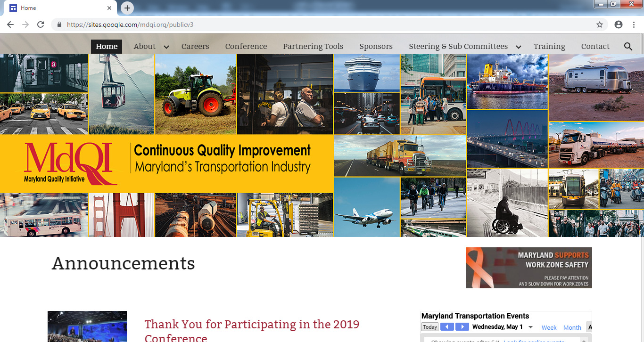Open Steering & Sub Committees page
The height and width of the screenshot is (342, 644).
click(458, 46)
